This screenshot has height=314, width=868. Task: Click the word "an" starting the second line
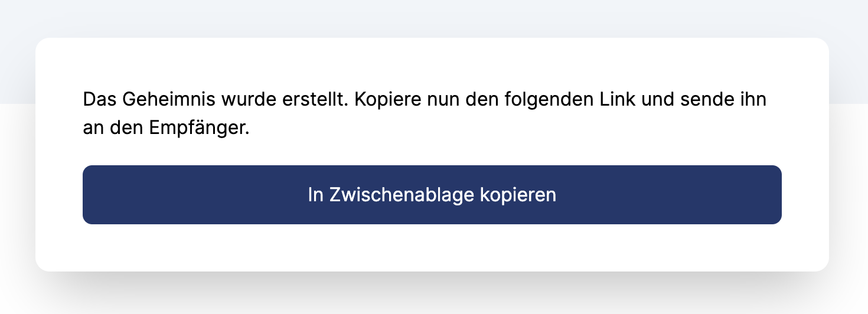(x=93, y=129)
